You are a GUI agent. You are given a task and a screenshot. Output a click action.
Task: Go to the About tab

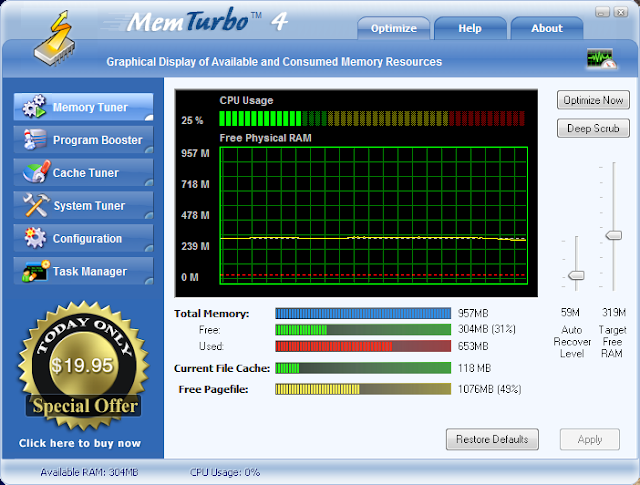[x=547, y=28]
